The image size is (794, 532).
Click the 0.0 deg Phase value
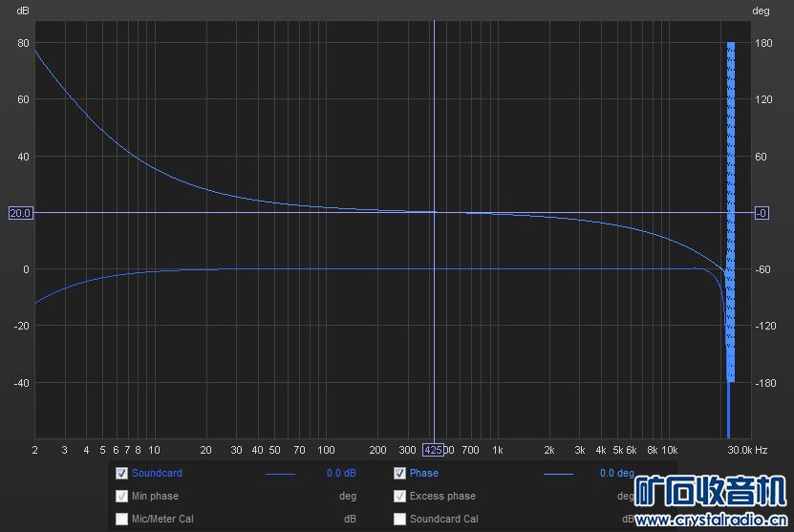pos(617,473)
